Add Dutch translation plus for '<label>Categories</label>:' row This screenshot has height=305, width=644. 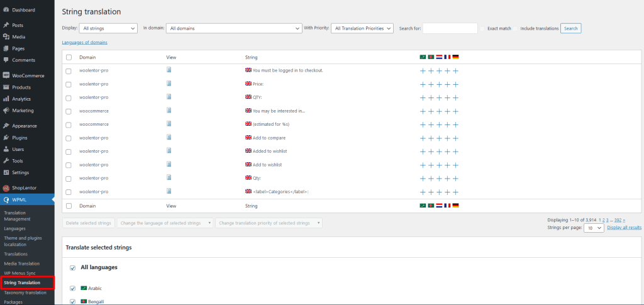(439, 192)
